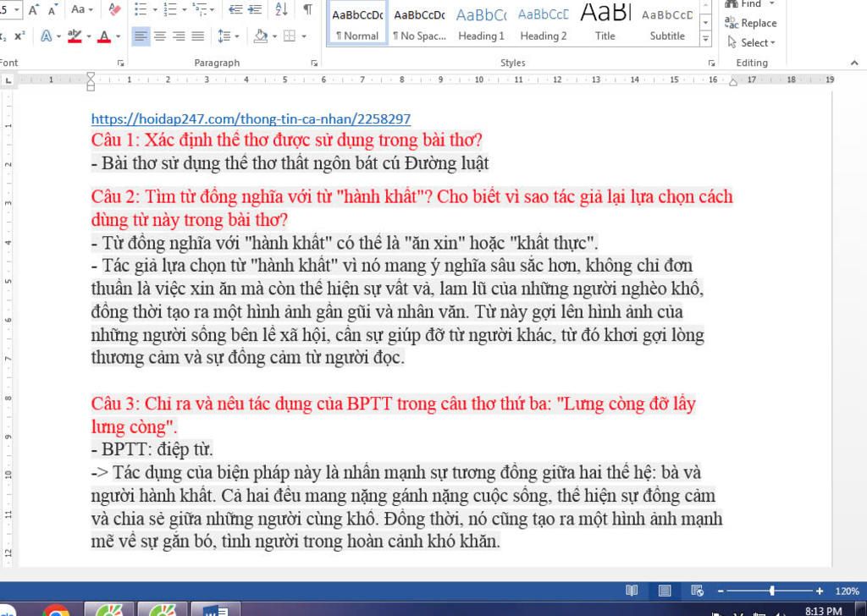
Task: Open font size dropdown arrow
Action: [x=17, y=10]
